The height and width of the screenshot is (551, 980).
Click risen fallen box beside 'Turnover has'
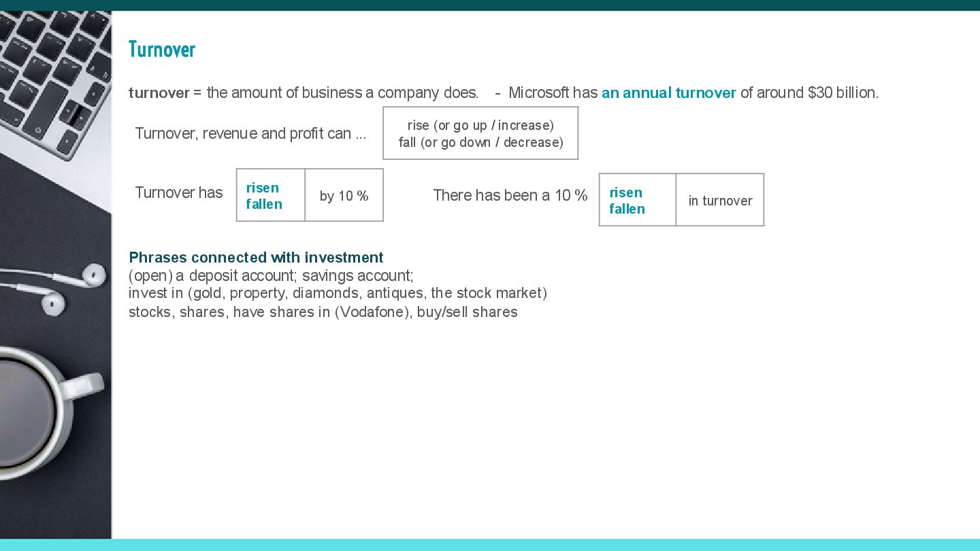(x=271, y=195)
